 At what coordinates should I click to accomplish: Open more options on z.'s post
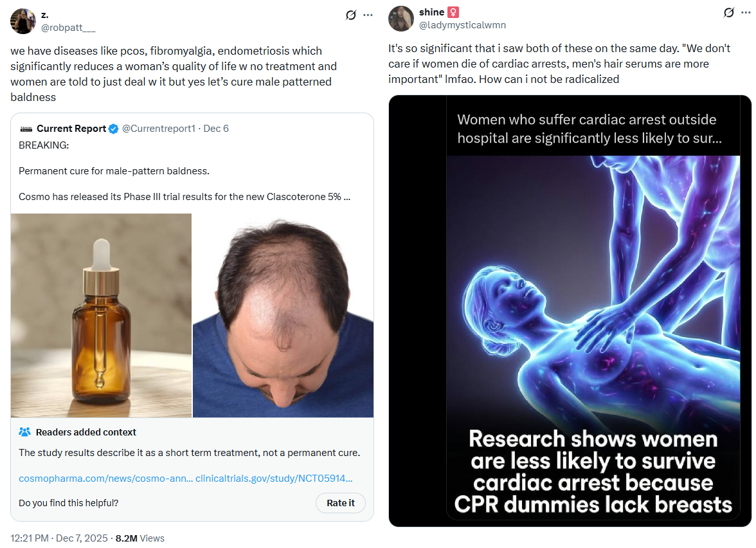point(368,15)
